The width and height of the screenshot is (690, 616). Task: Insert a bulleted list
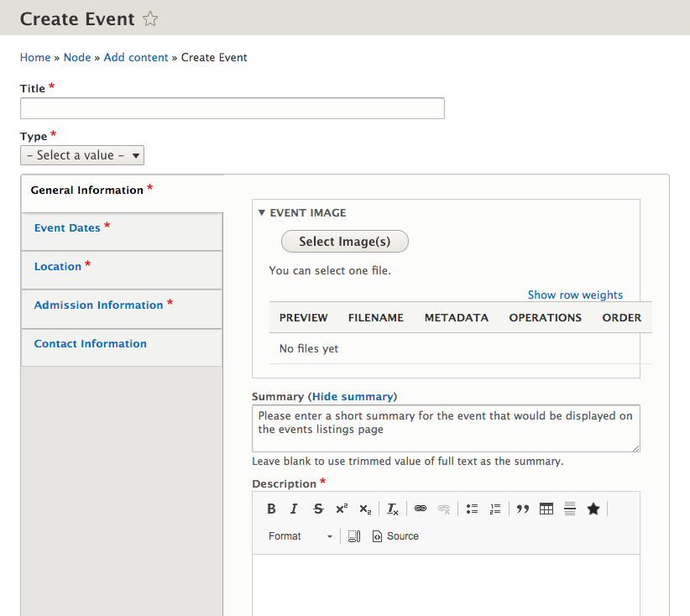472,509
